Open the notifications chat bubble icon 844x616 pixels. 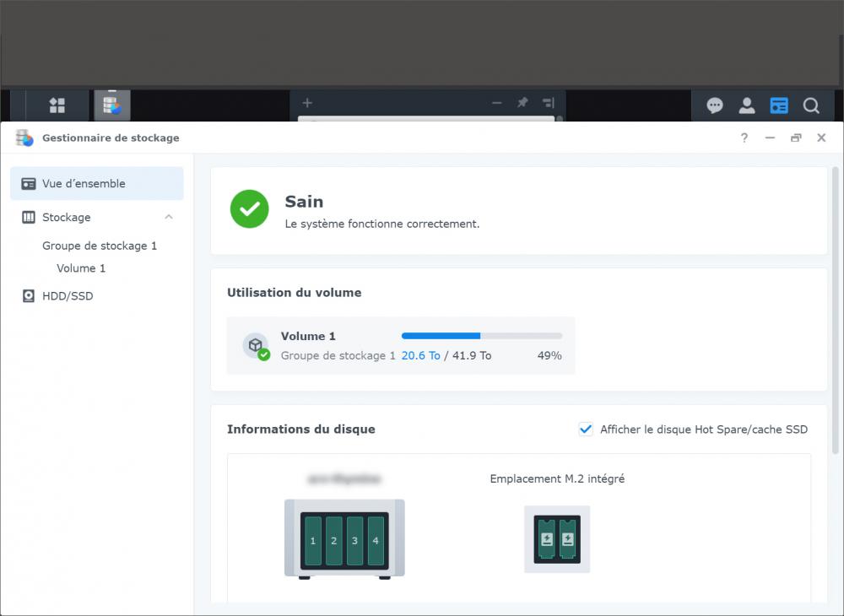pyautogui.click(x=715, y=105)
